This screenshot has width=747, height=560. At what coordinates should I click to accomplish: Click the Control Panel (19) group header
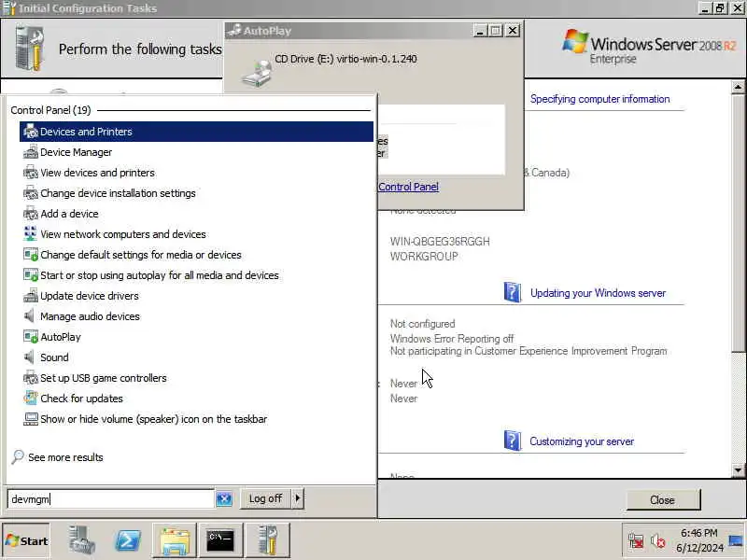pos(50,110)
